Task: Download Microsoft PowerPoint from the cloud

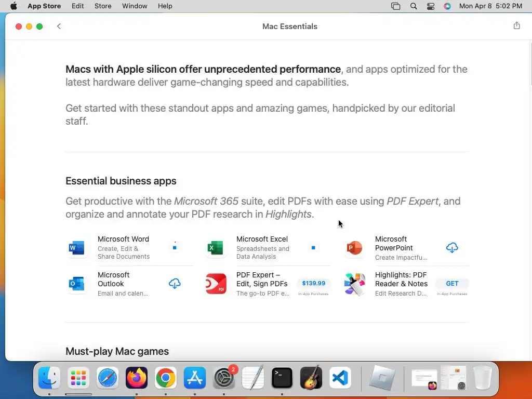Action: [x=452, y=248]
